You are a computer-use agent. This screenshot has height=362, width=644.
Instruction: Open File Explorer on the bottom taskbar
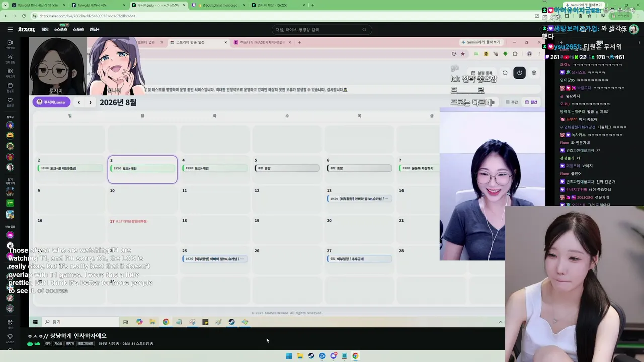(300, 356)
